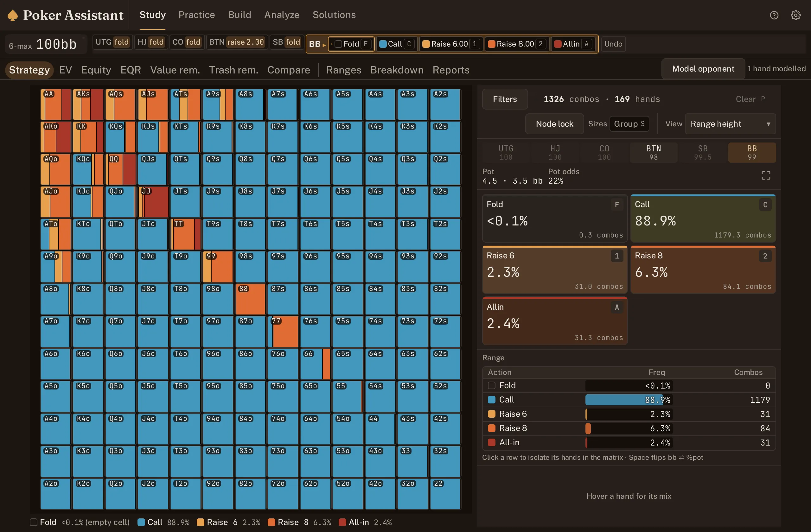Switch to the Practice tab
Image resolution: width=811 pixels, height=532 pixels.
click(x=197, y=15)
